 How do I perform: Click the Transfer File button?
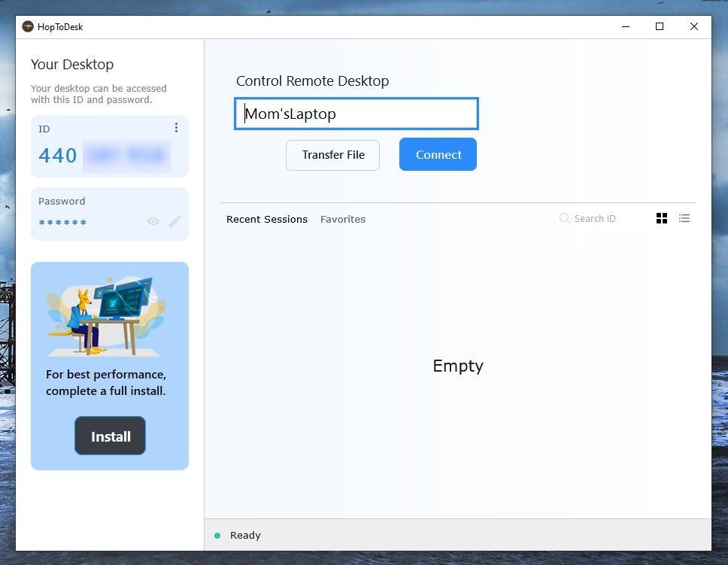tap(332, 154)
